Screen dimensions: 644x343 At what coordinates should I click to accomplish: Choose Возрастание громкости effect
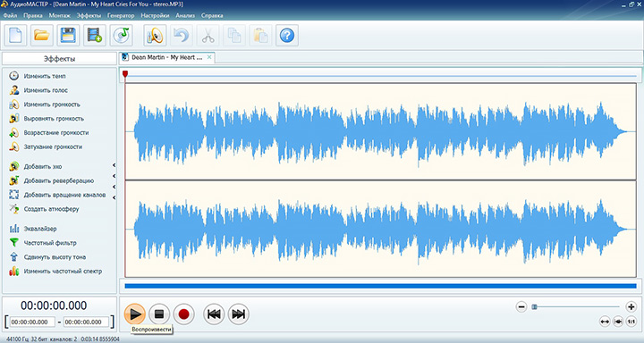56,133
